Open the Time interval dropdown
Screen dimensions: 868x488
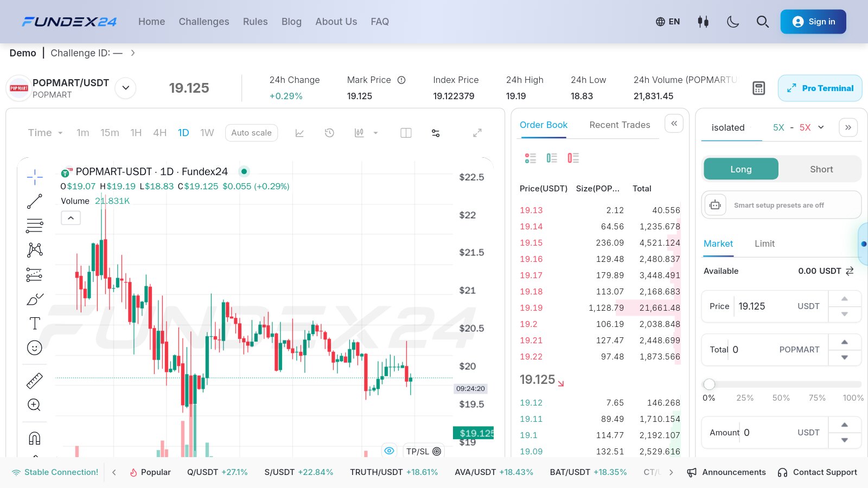46,133
